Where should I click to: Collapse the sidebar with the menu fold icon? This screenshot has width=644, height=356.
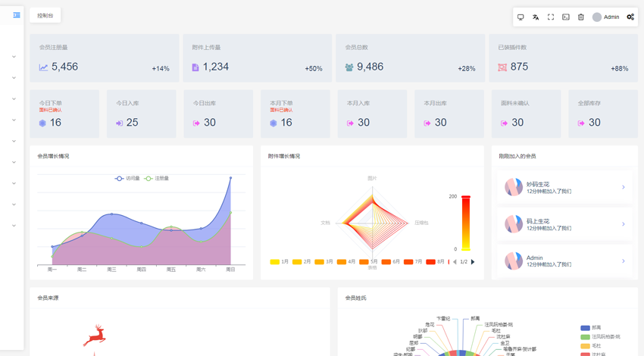coord(17,15)
